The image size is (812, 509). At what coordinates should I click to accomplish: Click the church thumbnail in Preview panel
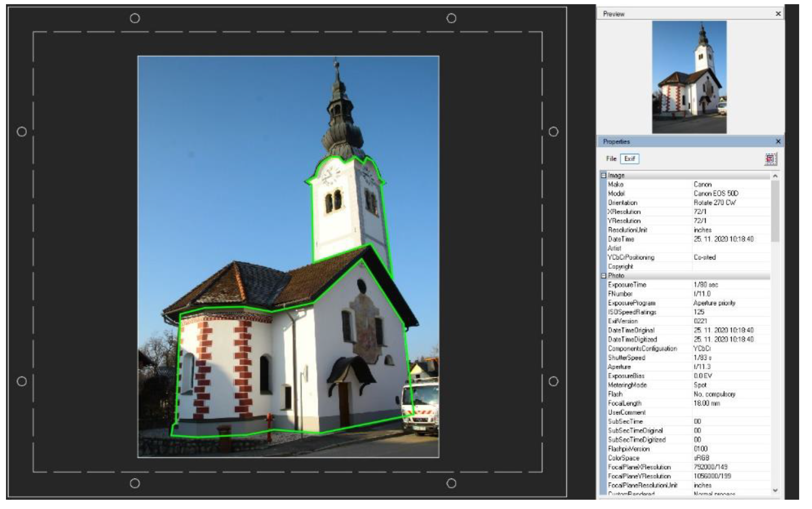click(x=689, y=77)
